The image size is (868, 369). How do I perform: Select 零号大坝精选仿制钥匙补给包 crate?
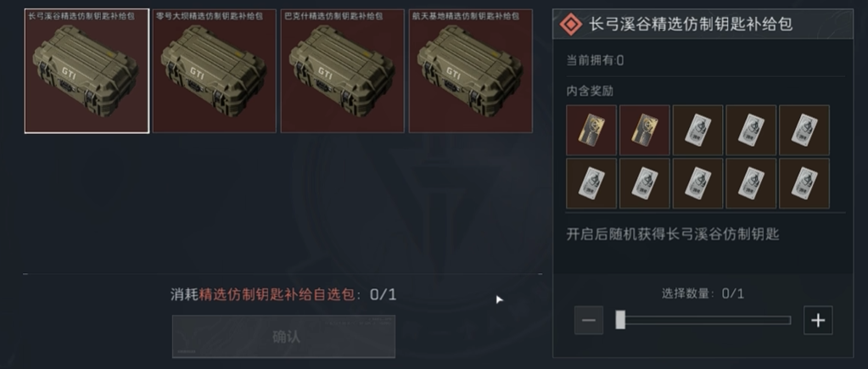click(x=214, y=70)
